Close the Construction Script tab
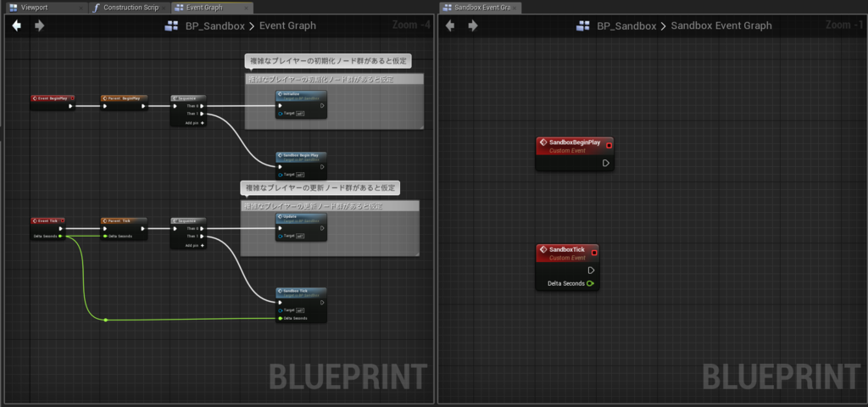The width and height of the screenshot is (868, 407). pos(164,8)
